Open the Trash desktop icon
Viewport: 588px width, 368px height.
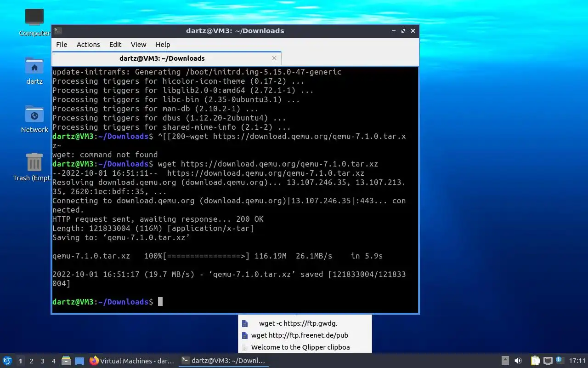tap(34, 167)
